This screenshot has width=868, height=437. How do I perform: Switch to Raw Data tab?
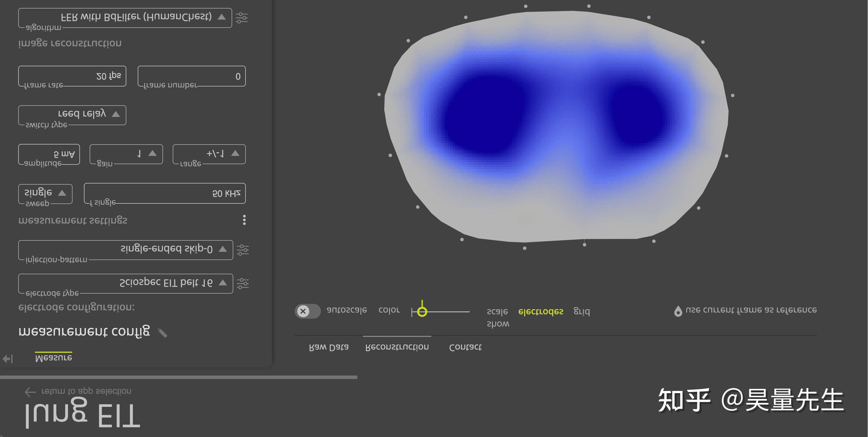(329, 347)
